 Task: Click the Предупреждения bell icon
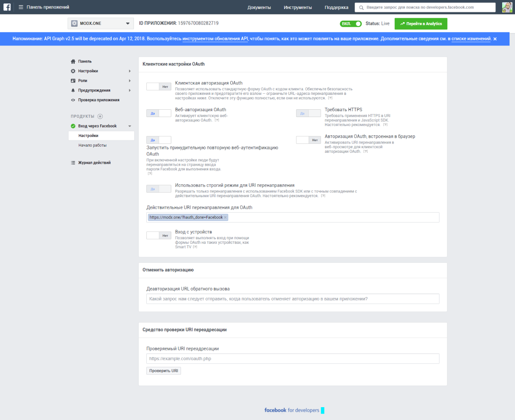click(73, 90)
